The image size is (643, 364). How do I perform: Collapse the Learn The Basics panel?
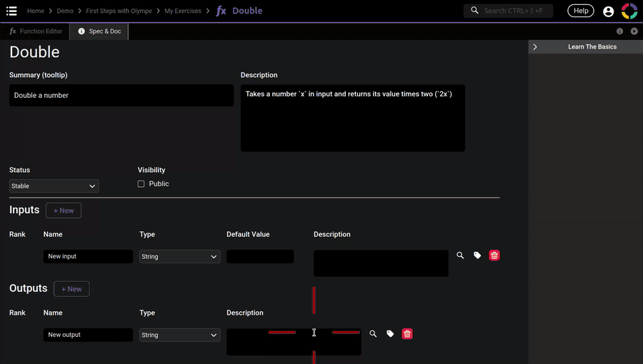coord(535,47)
